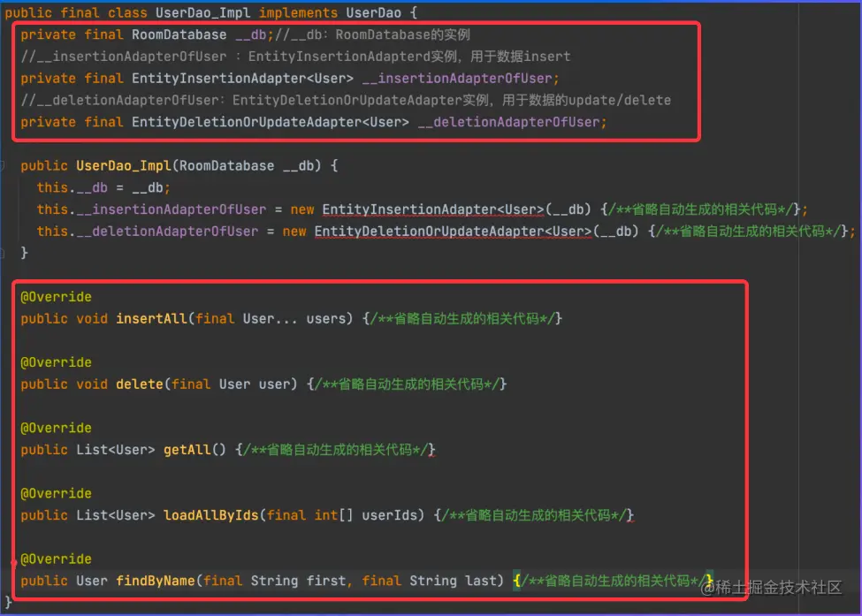Screen dimensions: 862x616
Task: Click the @Override annotation above getAll
Action: (x=56, y=428)
